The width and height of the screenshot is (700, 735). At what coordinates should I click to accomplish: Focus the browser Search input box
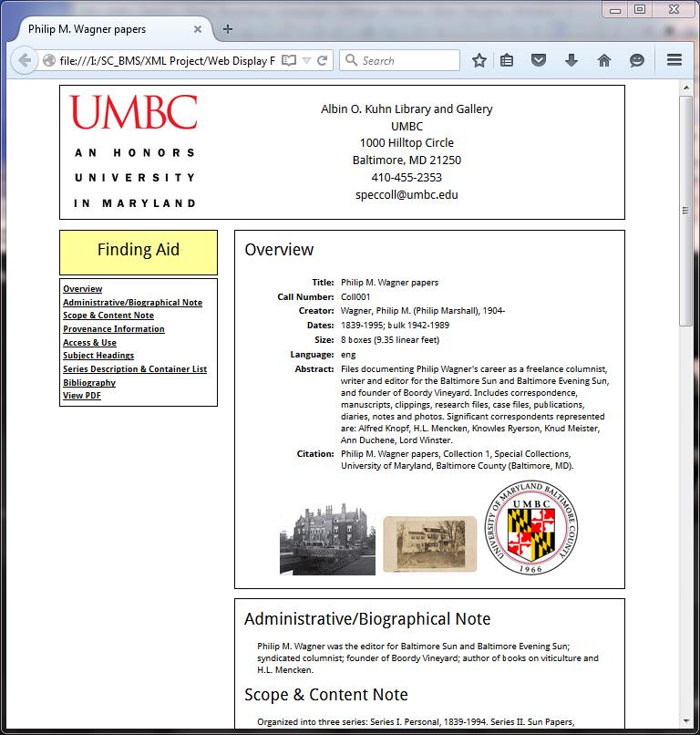tap(399, 60)
